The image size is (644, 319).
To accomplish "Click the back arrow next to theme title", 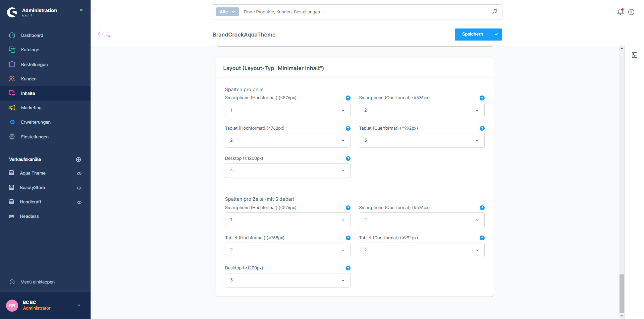I will 99,34.
